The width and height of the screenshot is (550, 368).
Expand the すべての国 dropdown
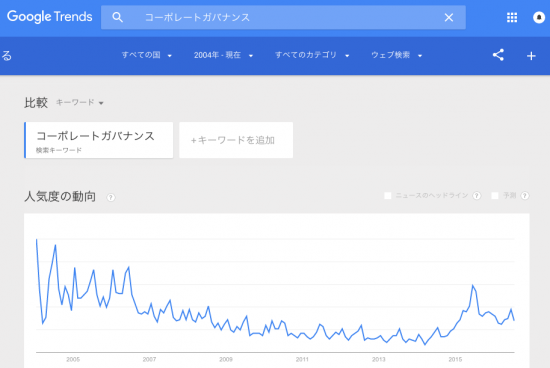click(147, 55)
